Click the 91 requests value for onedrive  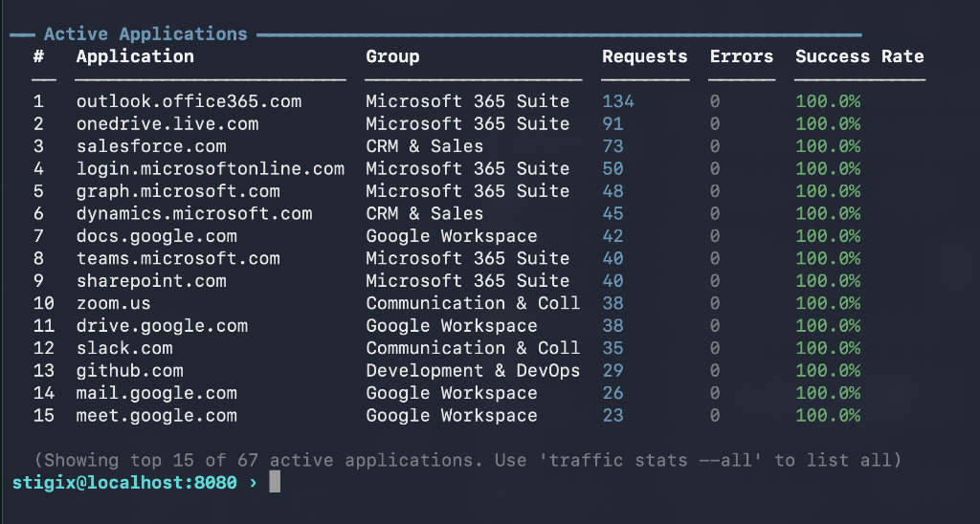click(613, 123)
